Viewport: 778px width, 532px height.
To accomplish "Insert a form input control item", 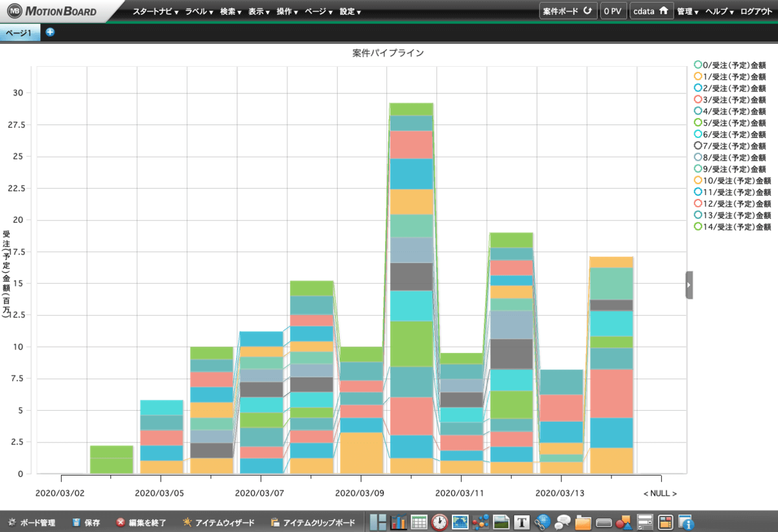I will point(645,522).
